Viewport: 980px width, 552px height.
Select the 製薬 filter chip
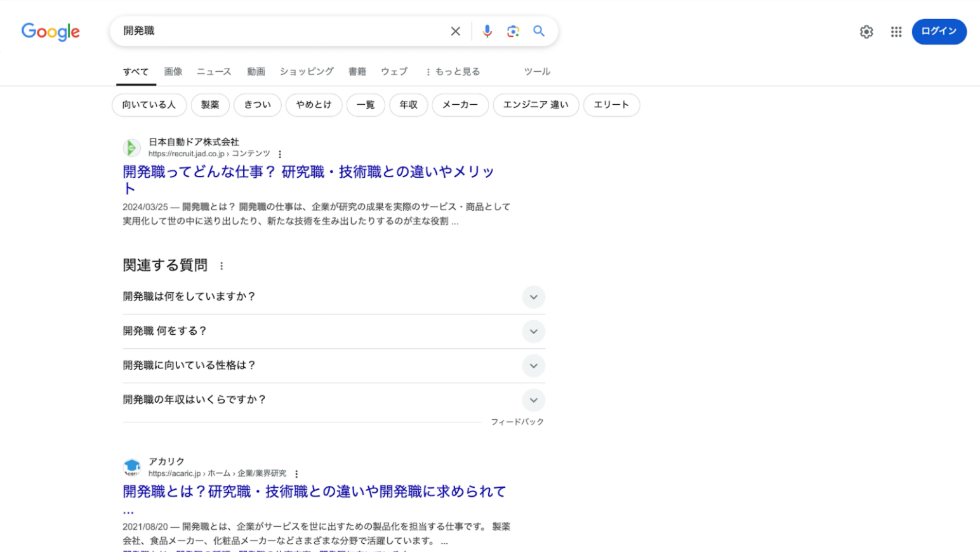point(210,105)
